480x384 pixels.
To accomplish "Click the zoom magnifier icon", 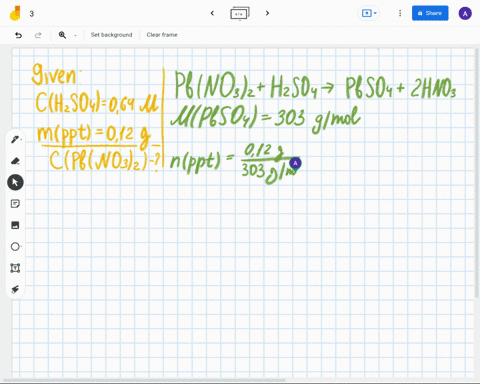I will (x=62, y=35).
